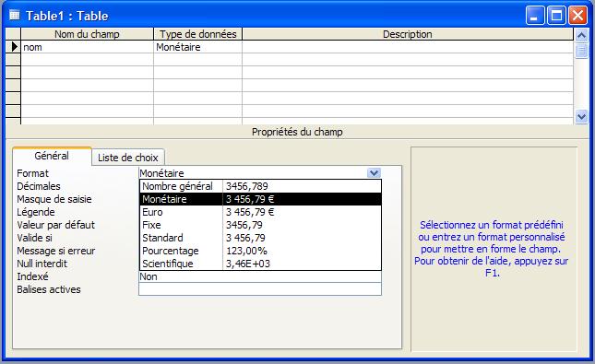The height and width of the screenshot is (364, 595).
Task: Click the Table1 window table icon
Action: click(14, 15)
